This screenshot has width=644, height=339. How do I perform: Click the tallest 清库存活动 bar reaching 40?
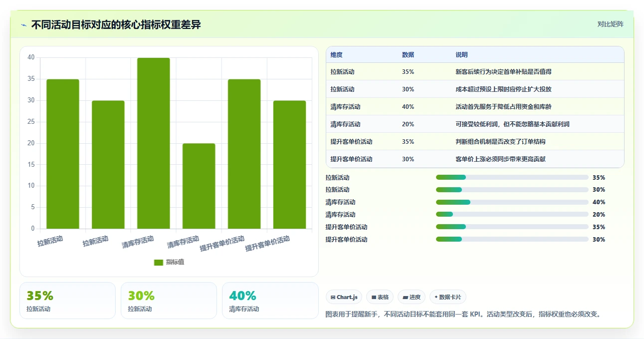click(x=154, y=143)
